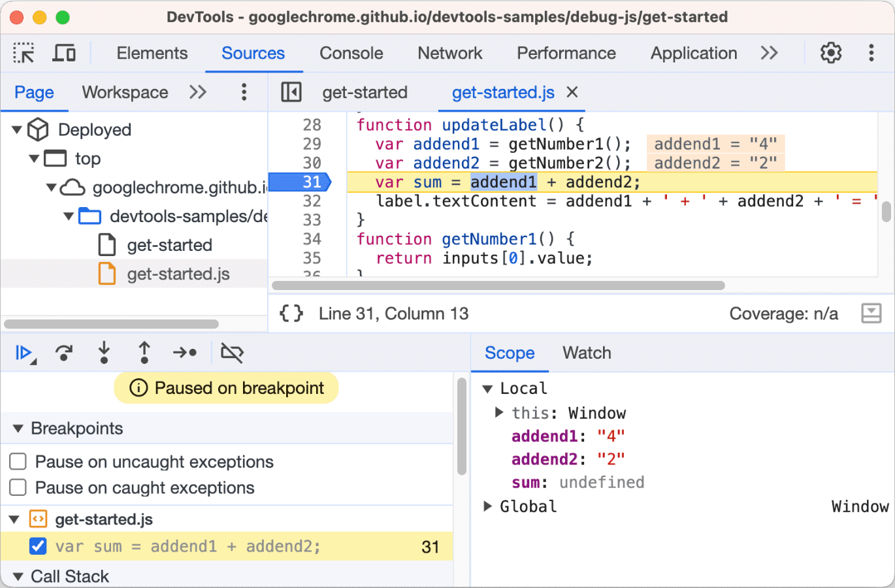
Task: Toggle the device toolbar icon
Action: (64, 53)
